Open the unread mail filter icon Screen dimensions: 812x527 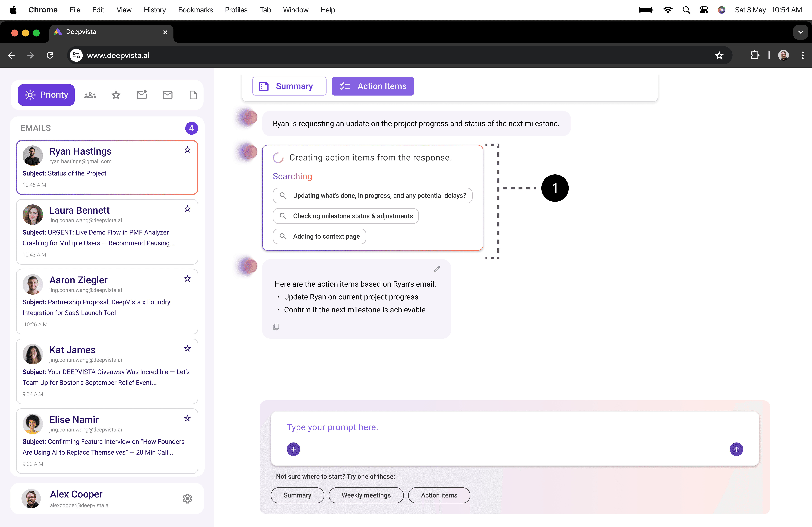coord(142,95)
